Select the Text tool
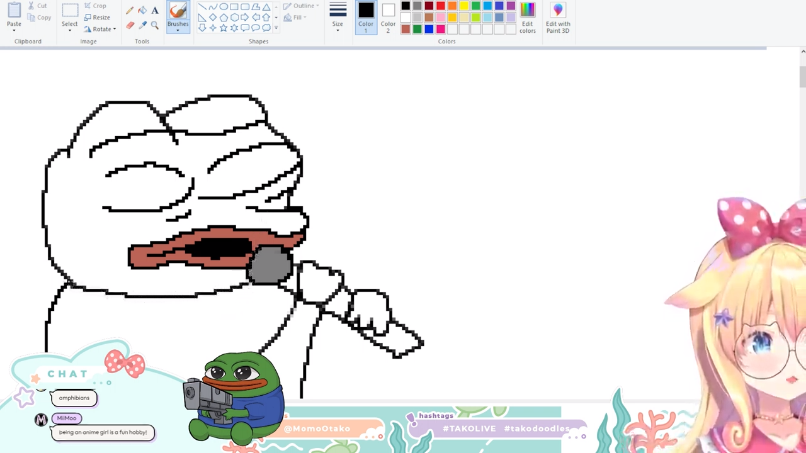 (x=155, y=10)
